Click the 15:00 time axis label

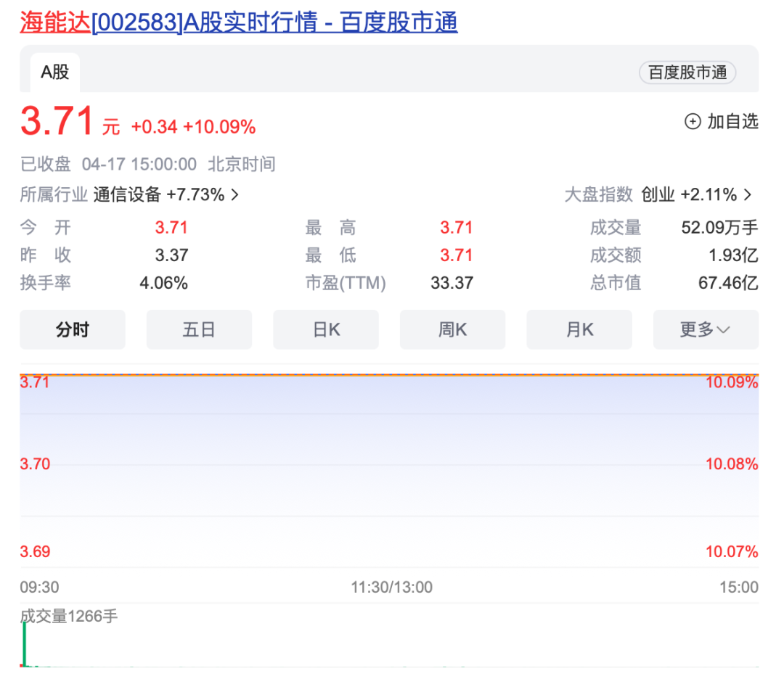739,587
